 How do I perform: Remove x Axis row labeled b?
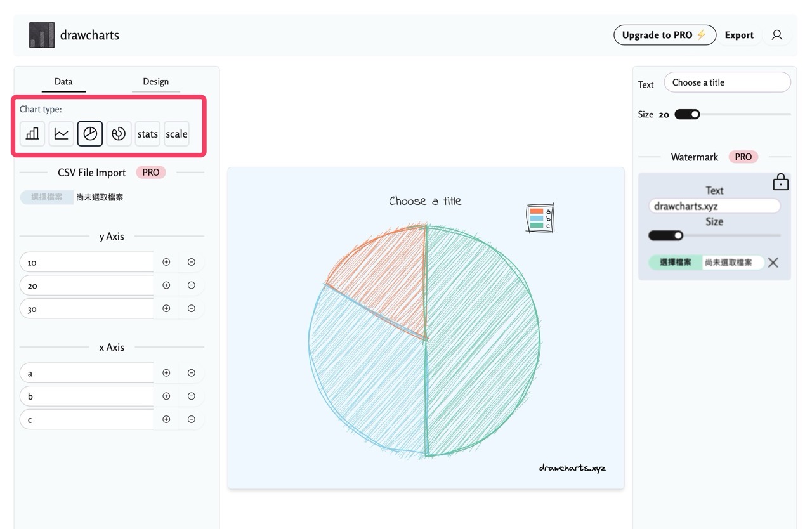click(192, 396)
